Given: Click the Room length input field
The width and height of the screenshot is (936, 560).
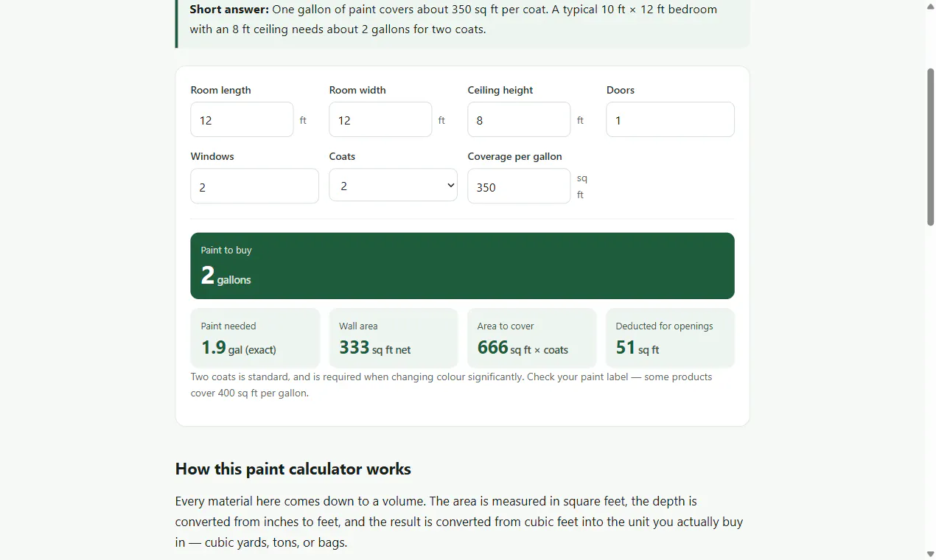Looking at the screenshot, I should point(242,119).
